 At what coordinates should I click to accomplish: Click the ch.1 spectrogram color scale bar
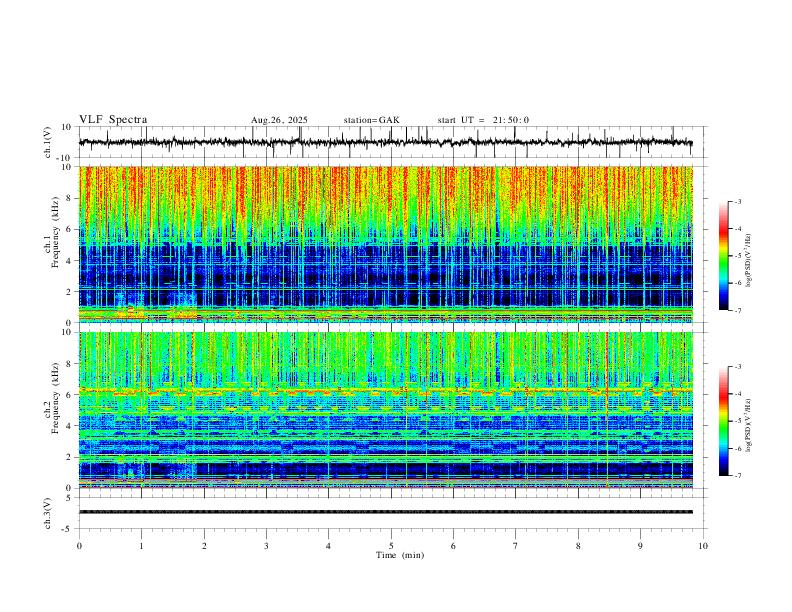pyautogui.click(x=724, y=256)
